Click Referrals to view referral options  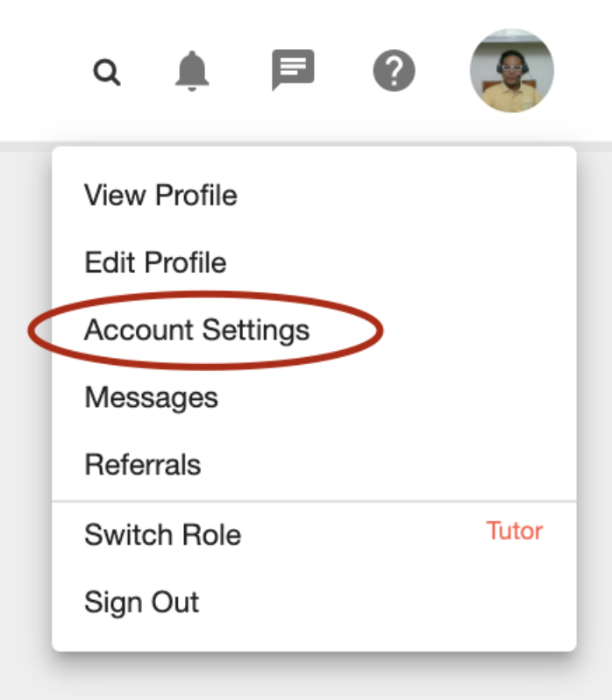pos(143,464)
